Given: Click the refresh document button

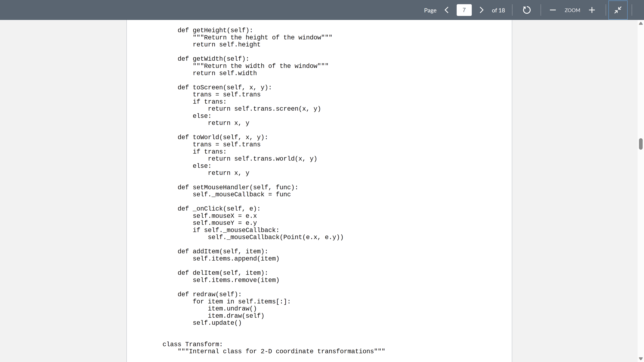Looking at the screenshot, I should [527, 10].
